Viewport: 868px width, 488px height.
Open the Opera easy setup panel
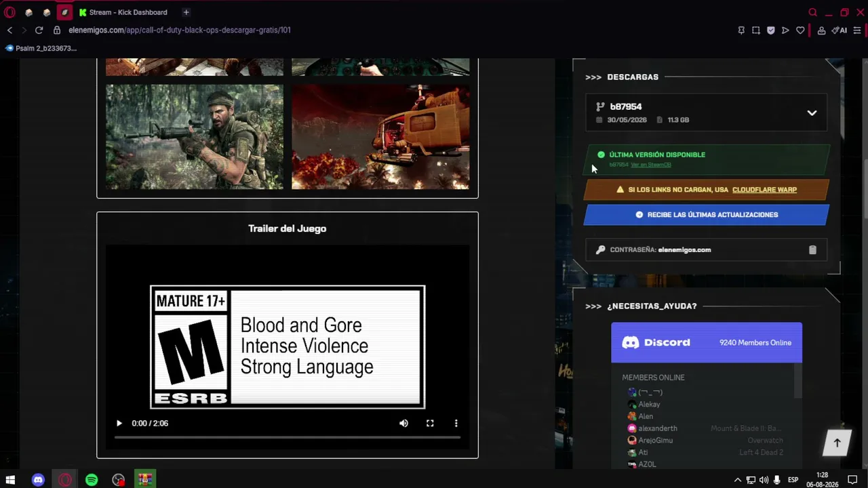tap(857, 30)
